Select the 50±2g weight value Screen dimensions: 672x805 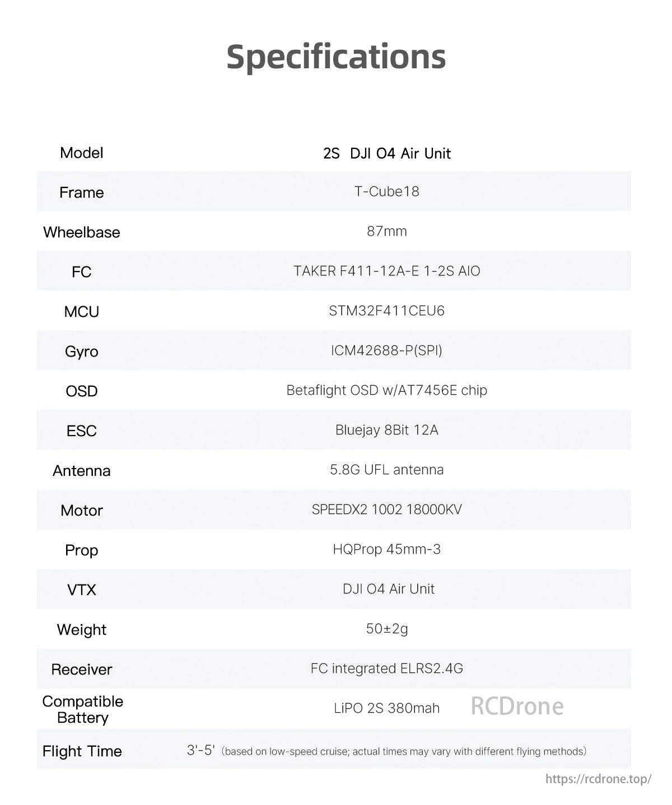(x=387, y=629)
